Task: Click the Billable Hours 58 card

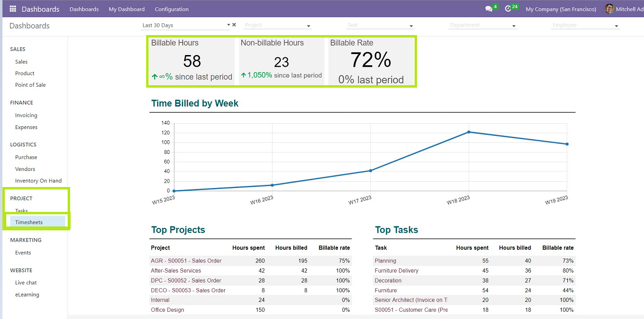Action: (x=191, y=61)
